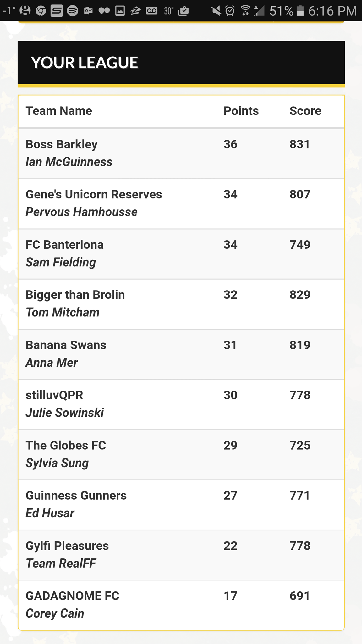Viewport: 362px width, 644px height.
Task: Select the Team Name column header
Action: (x=59, y=111)
